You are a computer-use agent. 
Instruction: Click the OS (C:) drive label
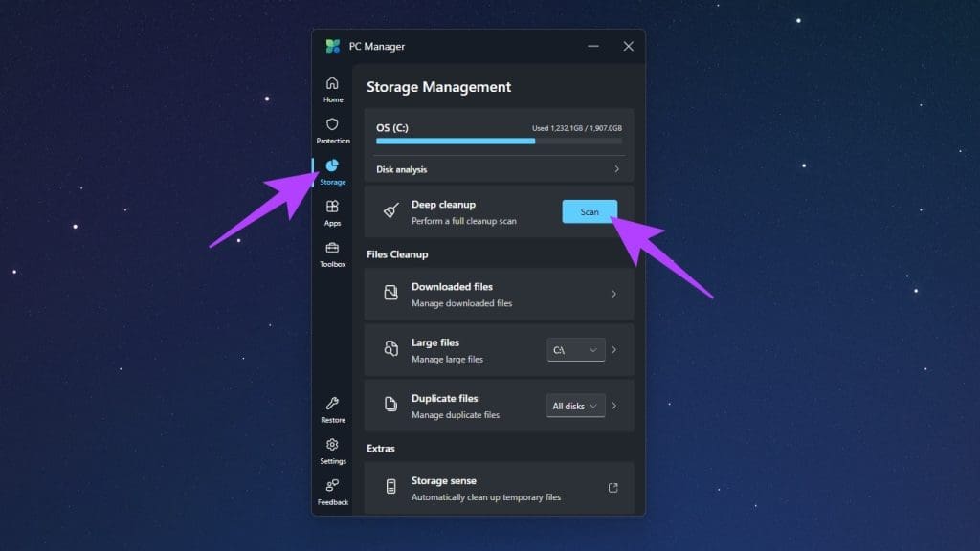(391, 127)
